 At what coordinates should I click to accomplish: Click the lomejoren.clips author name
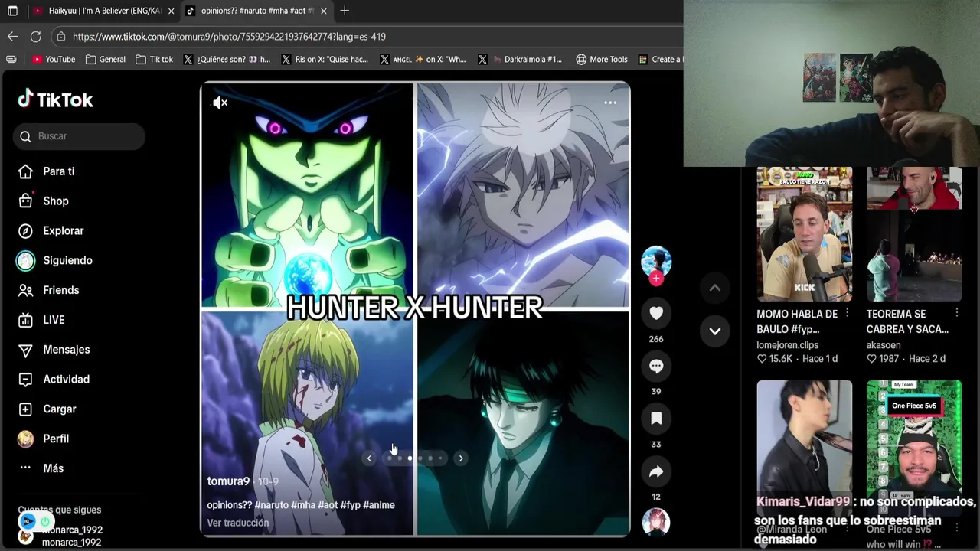coord(788,345)
